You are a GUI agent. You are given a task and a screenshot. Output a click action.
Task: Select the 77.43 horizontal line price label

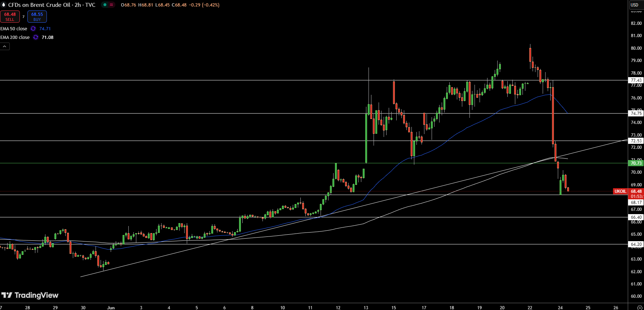(636, 80)
